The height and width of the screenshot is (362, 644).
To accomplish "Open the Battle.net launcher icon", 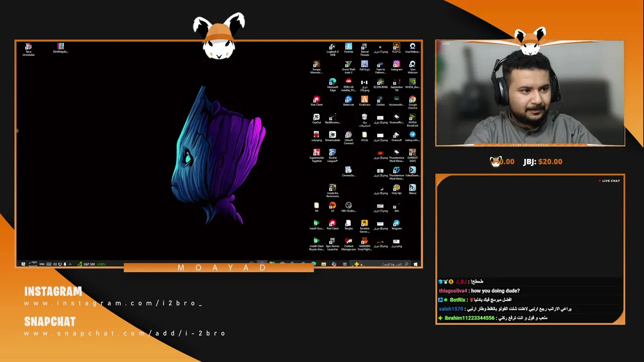I will click(349, 101).
